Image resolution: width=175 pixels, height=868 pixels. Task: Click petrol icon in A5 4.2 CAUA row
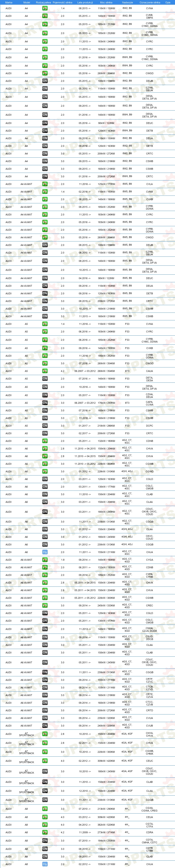pos(45,371)
